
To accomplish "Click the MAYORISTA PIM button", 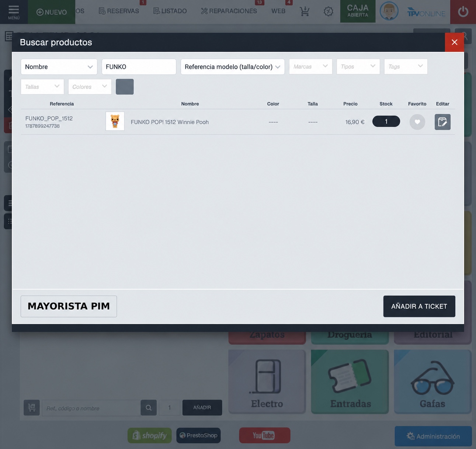I will pos(69,306).
